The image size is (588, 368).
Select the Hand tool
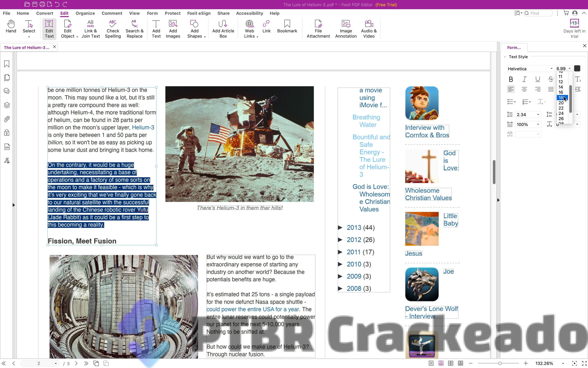click(11, 27)
